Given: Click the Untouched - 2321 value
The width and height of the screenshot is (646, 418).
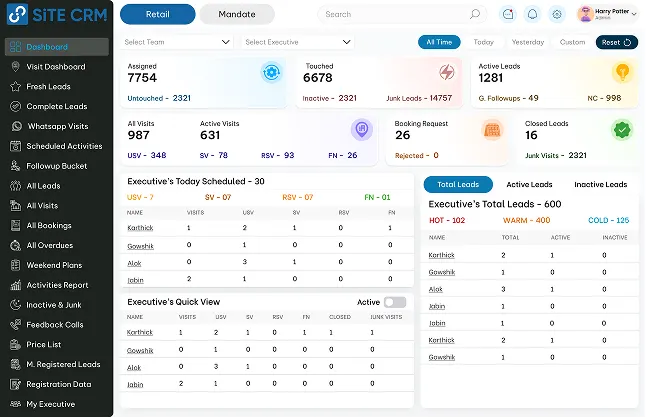Looking at the screenshot, I should (x=159, y=98).
